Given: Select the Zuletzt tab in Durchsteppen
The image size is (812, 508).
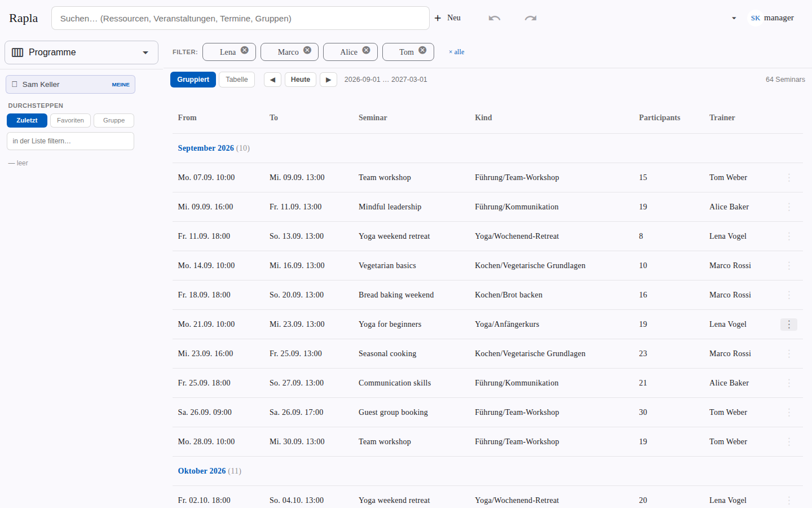Looking at the screenshot, I should tap(27, 120).
